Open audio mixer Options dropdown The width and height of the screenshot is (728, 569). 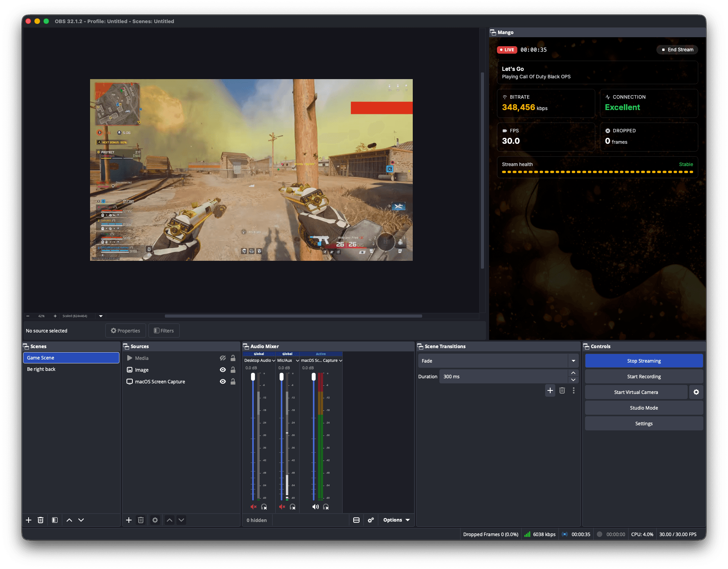pyautogui.click(x=396, y=520)
